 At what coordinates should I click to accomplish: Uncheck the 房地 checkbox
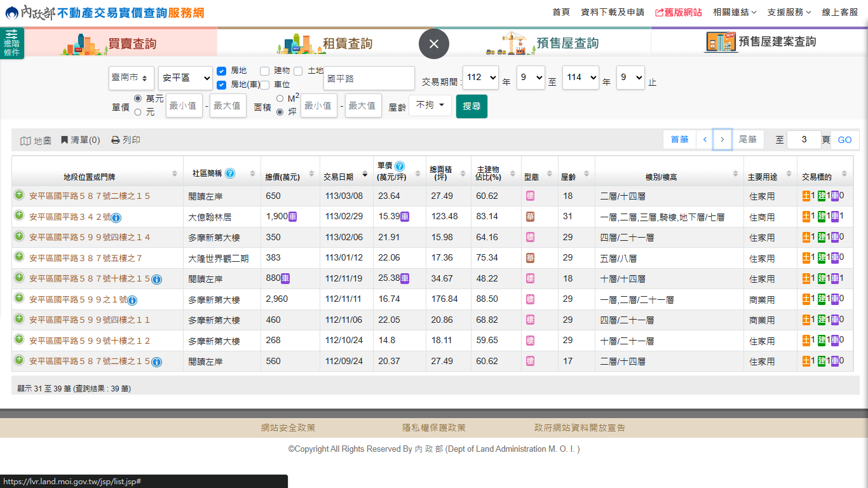pos(221,71)
